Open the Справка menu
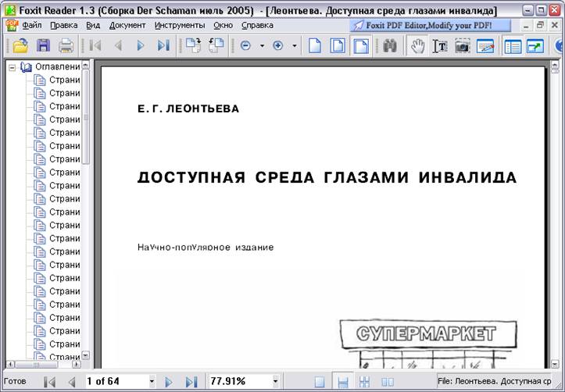The image size is (565, 392). 257,26
